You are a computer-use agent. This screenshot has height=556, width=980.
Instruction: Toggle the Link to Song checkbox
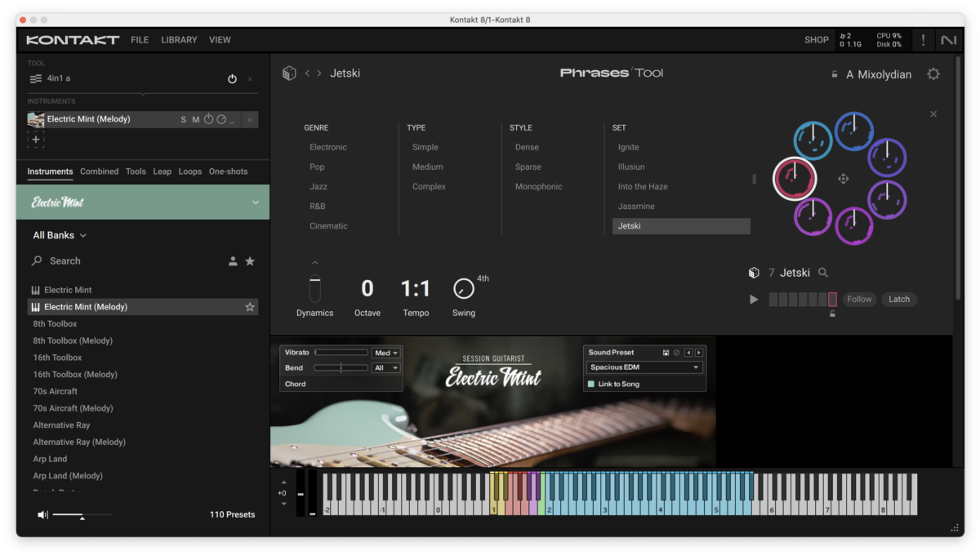click(x=591, y=384)
